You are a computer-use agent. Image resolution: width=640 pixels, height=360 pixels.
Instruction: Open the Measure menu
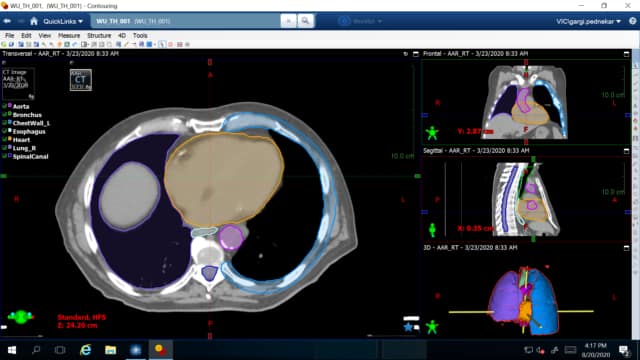click(69, 36)
